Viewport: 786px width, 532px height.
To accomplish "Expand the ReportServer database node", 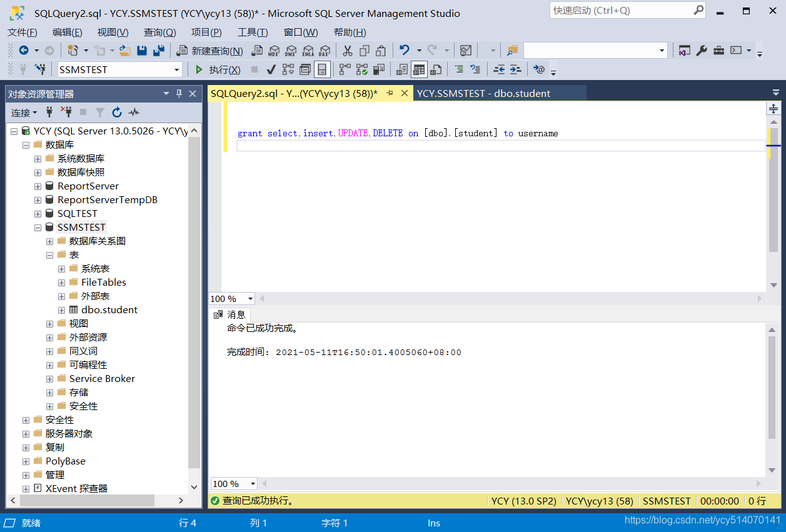I will coord(38,186).
